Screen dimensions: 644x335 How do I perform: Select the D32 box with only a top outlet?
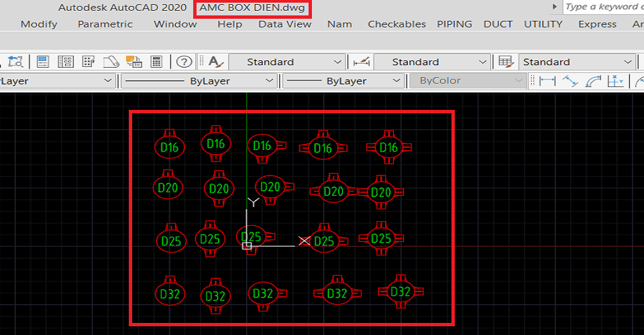tap(170, 291)
